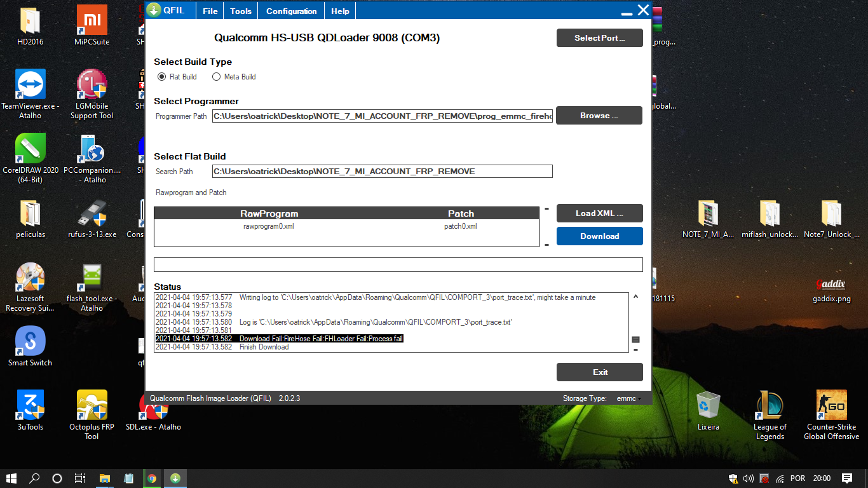Open Storage Type emmc dropdown

point(628,398)
